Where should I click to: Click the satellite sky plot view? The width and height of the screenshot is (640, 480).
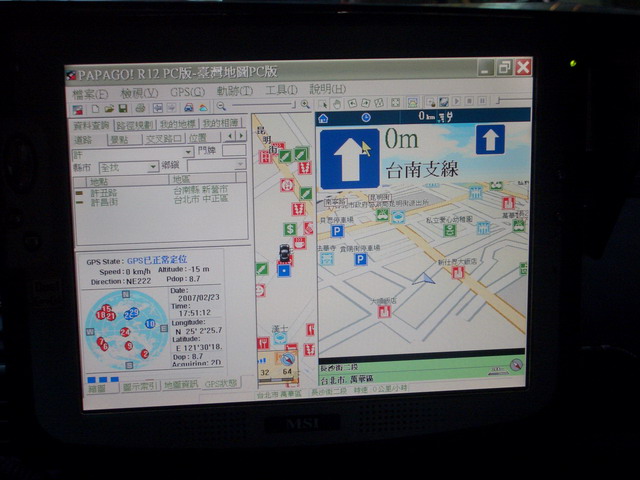pos(127,330)
